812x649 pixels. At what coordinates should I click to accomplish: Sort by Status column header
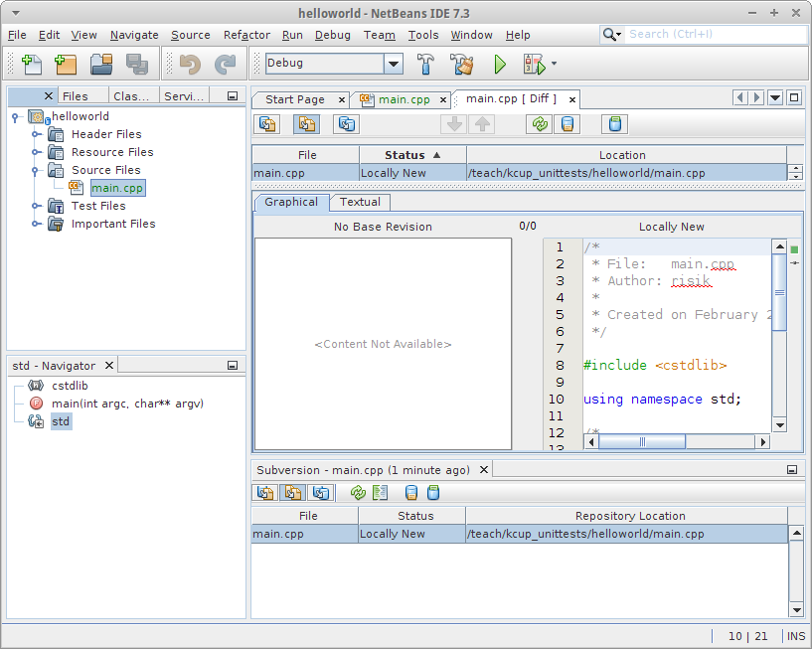412,155
